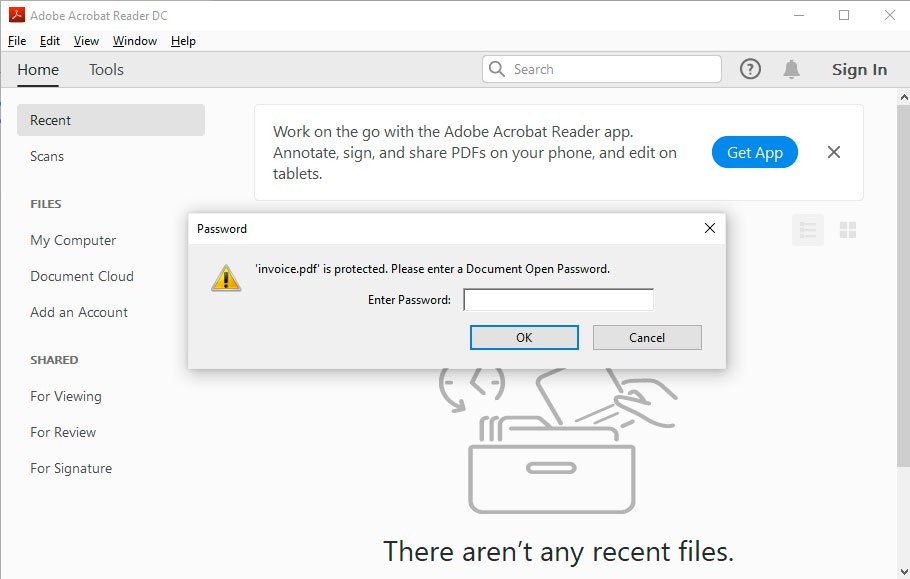
Task: Click the warning icon in the Password dialog
Action: [x=226, y=277]
